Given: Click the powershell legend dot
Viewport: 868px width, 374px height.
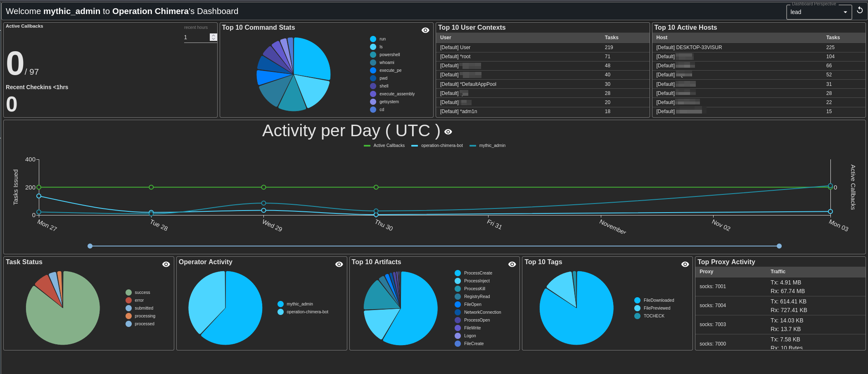Looking at the screenshot, I should [373, 55].
